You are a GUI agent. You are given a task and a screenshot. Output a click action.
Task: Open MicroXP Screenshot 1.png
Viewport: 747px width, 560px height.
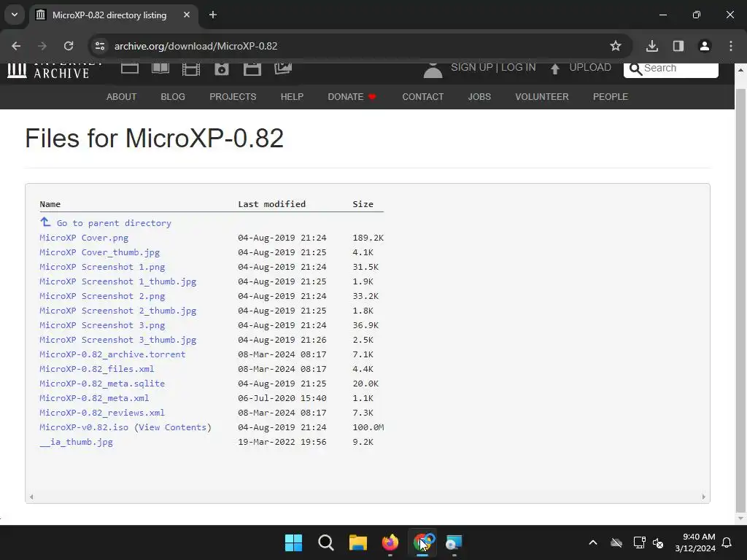coord(102,267)
